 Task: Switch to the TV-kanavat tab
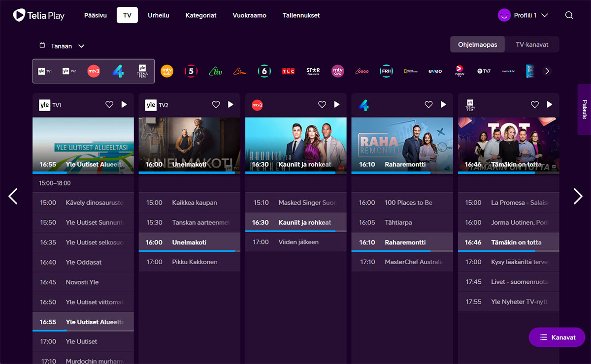(532, 44)
